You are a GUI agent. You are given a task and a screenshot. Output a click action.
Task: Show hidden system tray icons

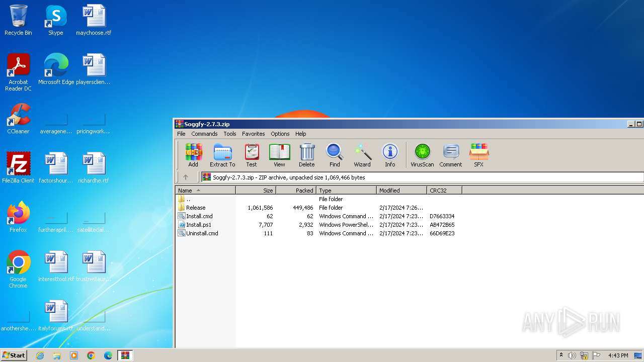[x=561, y=355]
